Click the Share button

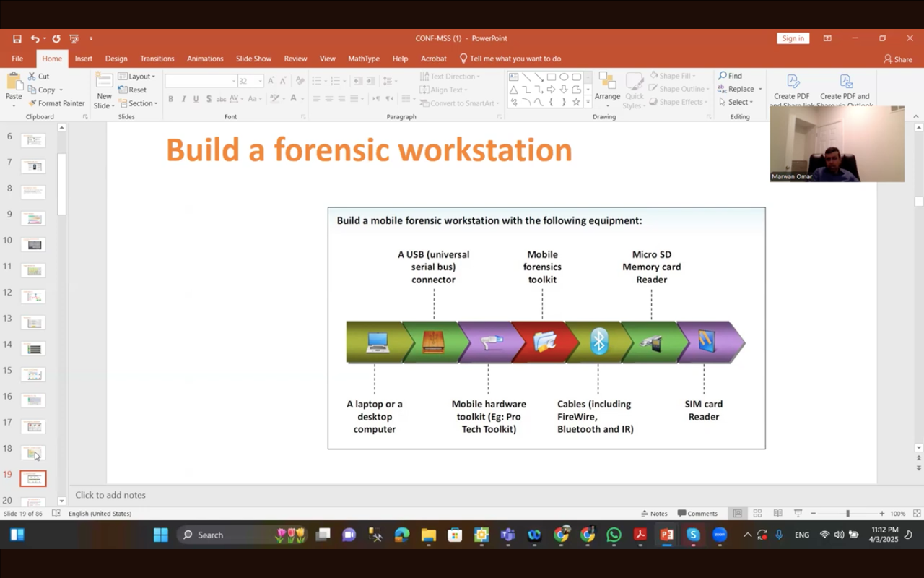point(898,59)
